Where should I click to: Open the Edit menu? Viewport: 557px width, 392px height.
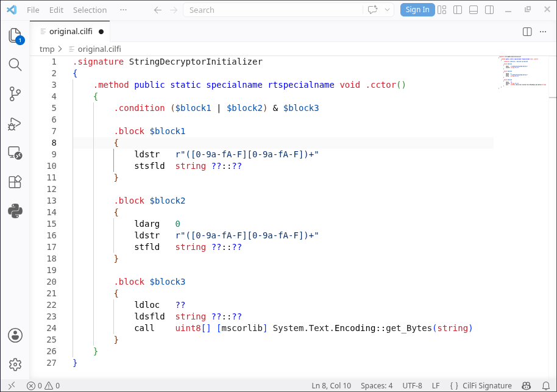56,10
